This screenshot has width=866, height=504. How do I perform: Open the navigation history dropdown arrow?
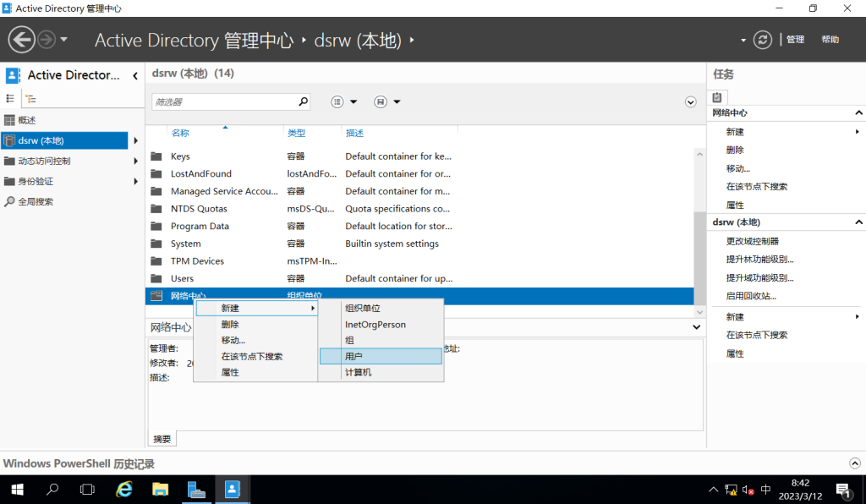click(64, 40)
